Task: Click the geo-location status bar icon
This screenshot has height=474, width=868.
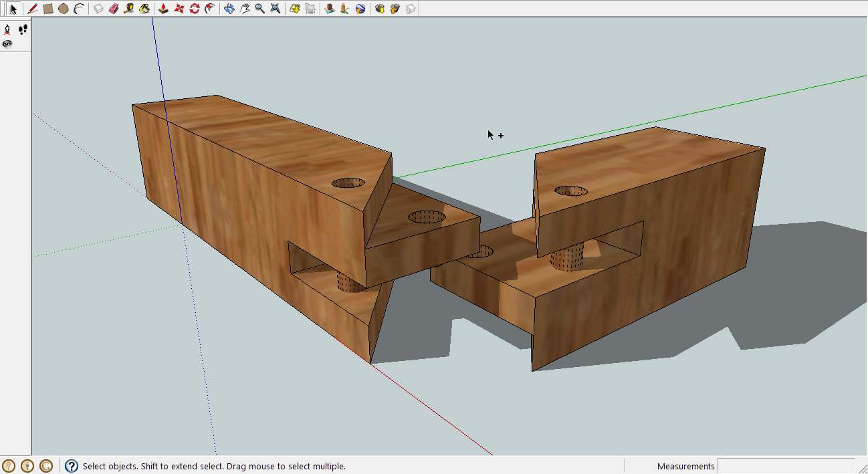Action: click(9, 466)
